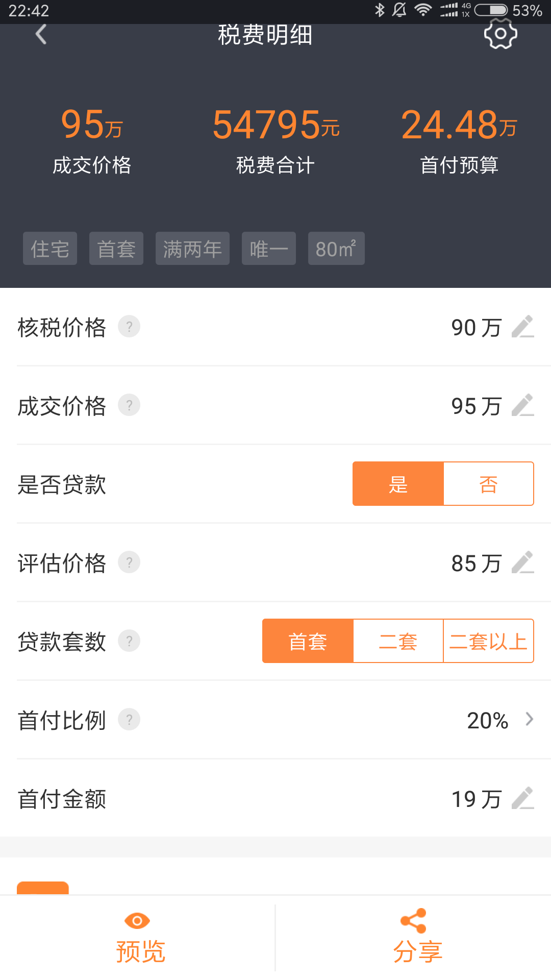Open the 核税价格 help question mark
Image resolution: width=551 pixels, height=980 pixels.
coord(131,327)
